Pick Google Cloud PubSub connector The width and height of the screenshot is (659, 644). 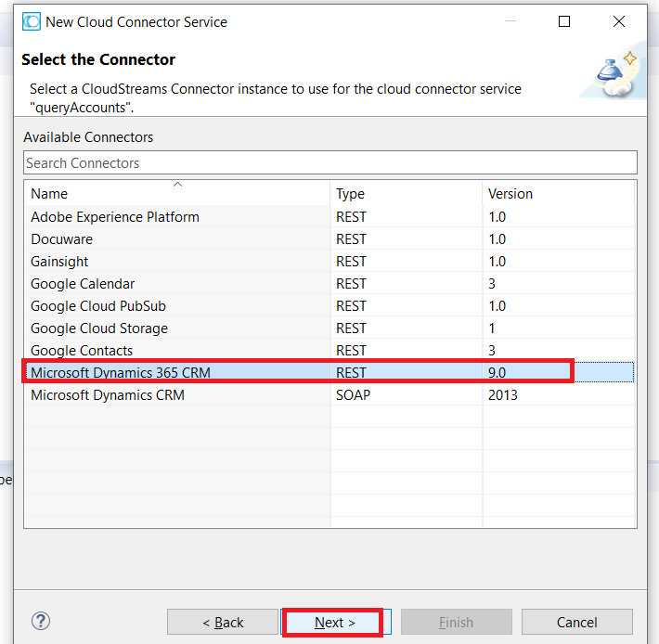click(329, 306)
